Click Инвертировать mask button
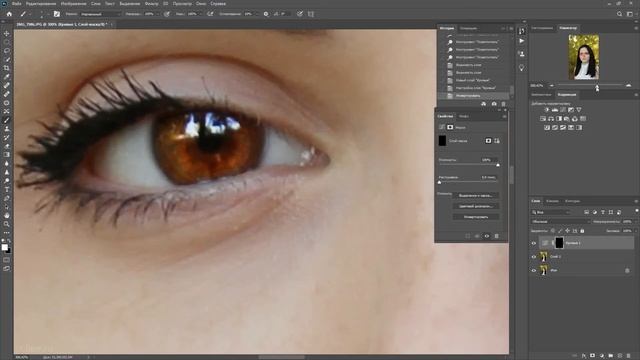640x360 pixels. 476,217
